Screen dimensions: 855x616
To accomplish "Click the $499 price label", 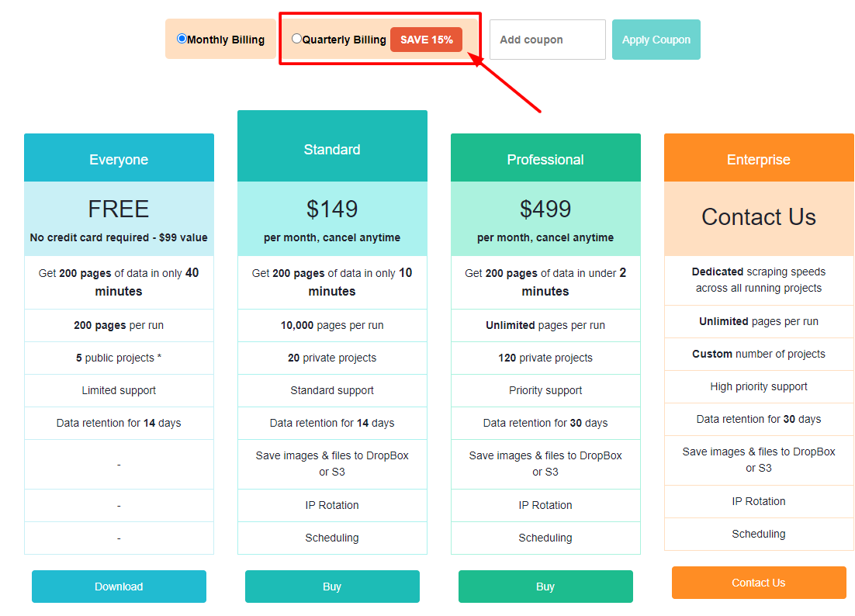I will pyautogui.click(x=545, y=209).
